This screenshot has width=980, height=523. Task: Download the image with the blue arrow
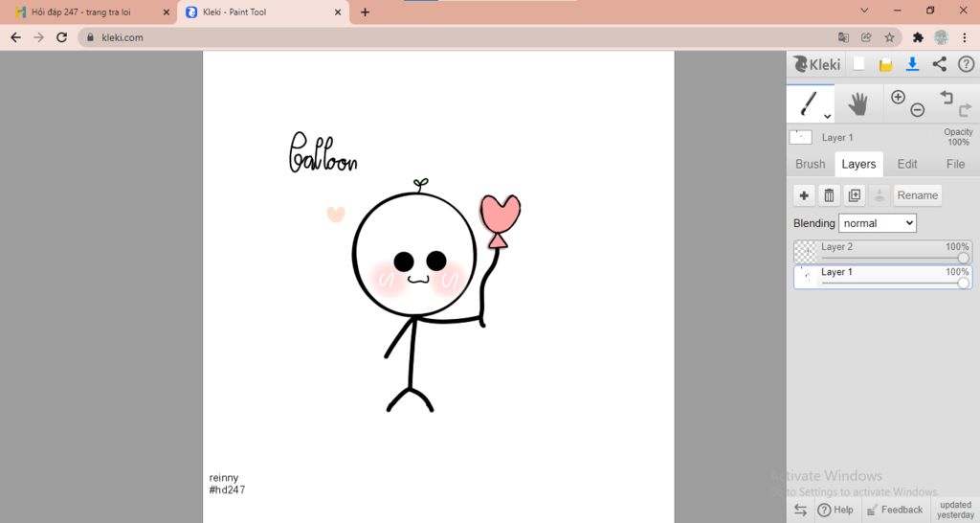(912, 64)
